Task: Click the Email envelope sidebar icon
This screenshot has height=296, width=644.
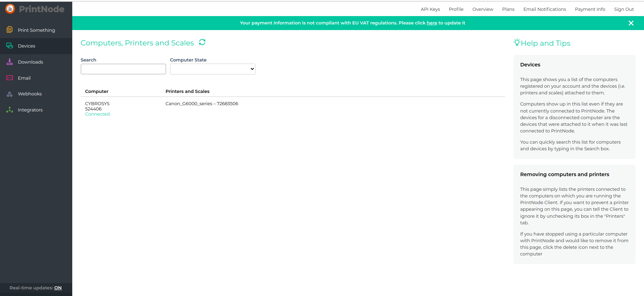Action: click(x=10, y=78)
